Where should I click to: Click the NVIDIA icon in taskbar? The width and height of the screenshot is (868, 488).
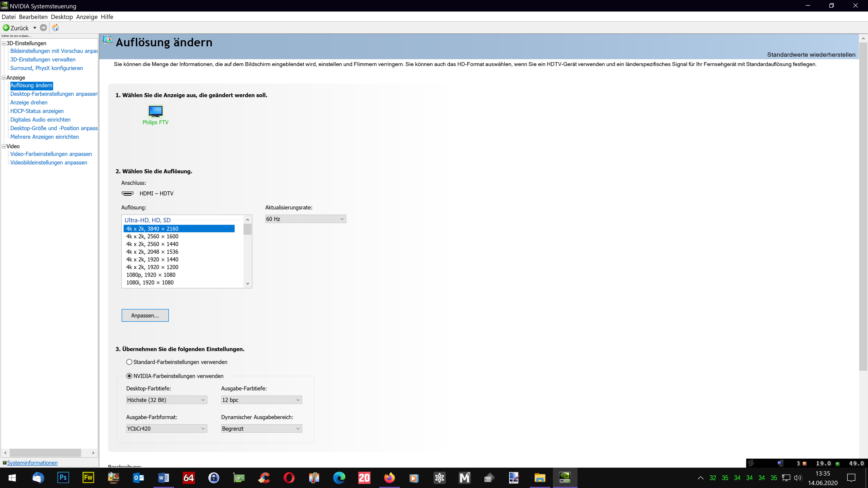pyautogui.click(x=565, y=478)
